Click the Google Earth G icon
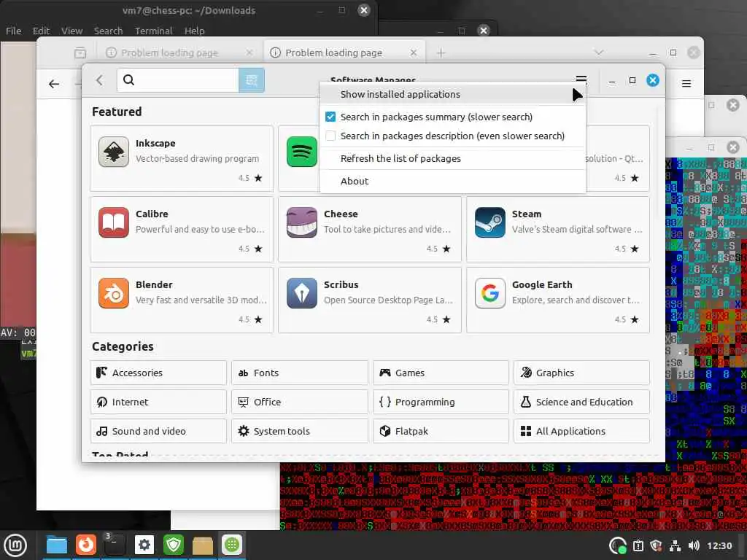Screen dimensions: 747x560 (489, 293)
